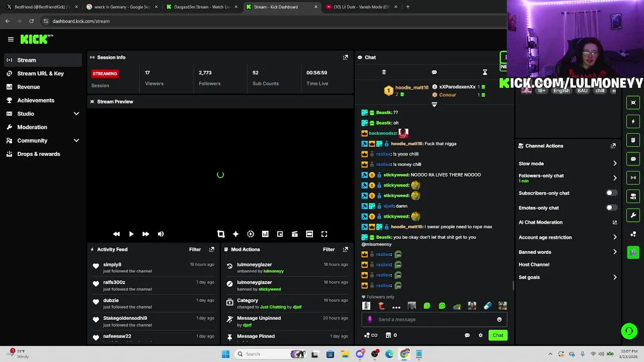Click the trash icon in chat toolbar
This screenshot has width=644, height=362.
(384, 72)
